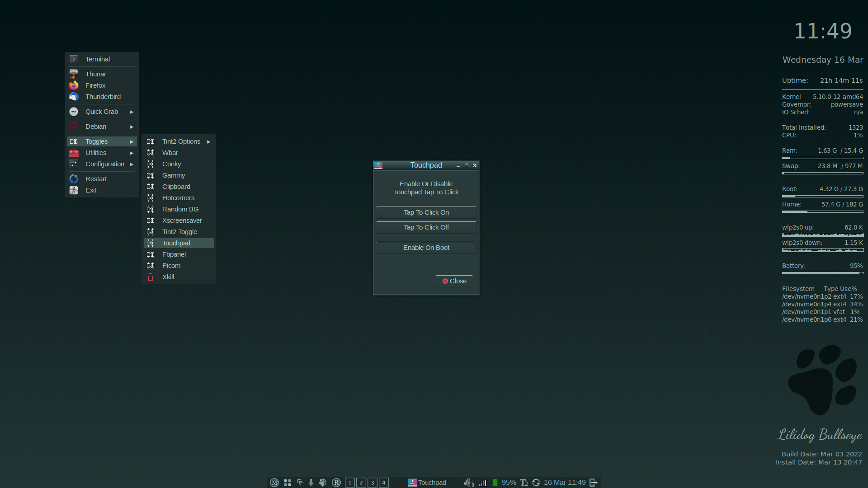Toggle Conky from the Toggles submenu

click(171, 164)
